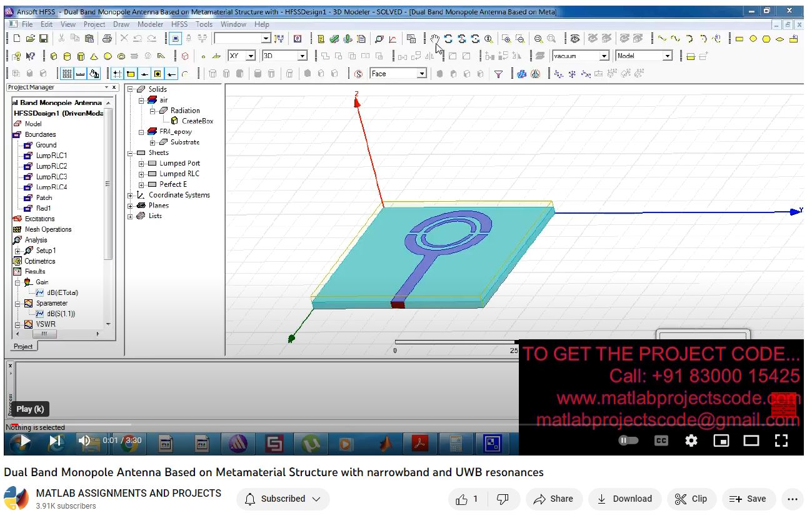Click the selection filter funnel icon
Viewport: 812px width, 518px height.
(x=498, y=74)
